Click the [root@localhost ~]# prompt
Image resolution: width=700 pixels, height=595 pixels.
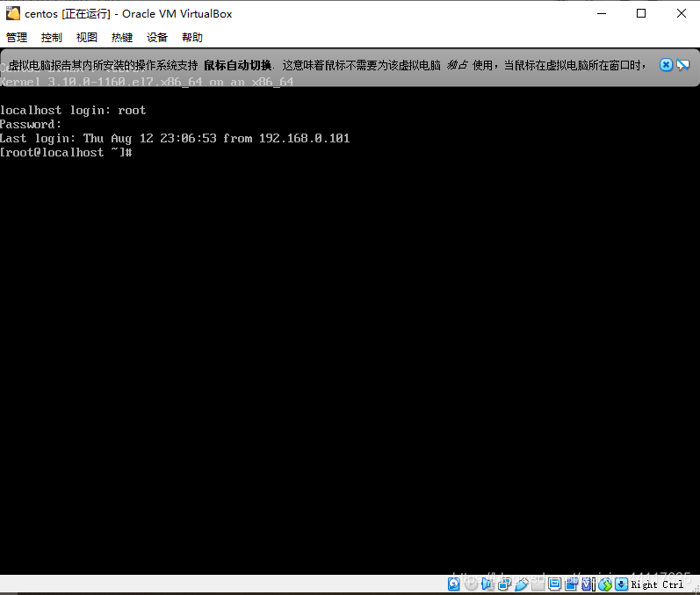click(x=66, y=152)
